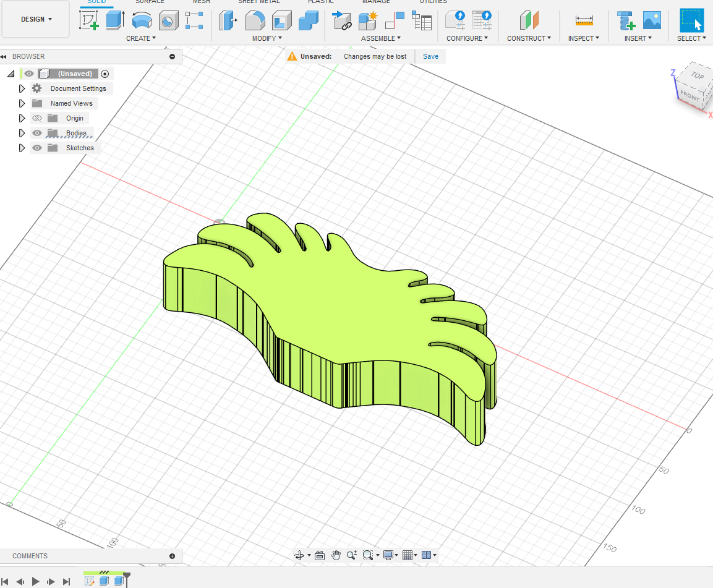
Task: Activate the Measure tool icon
Action: click(x=584, y=20)
